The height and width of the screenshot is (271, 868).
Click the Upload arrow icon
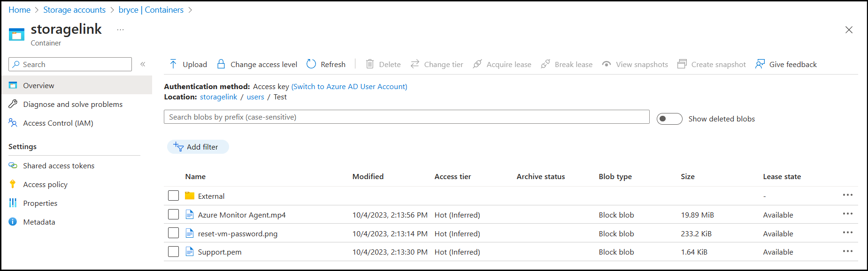pos(173,64)
